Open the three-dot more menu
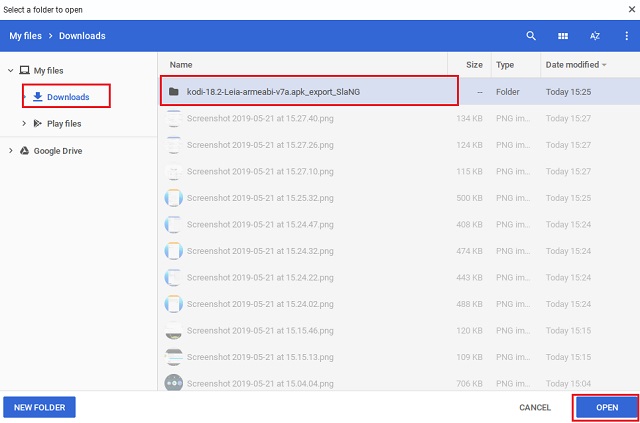The image size is (640, 423). (627, 36)
